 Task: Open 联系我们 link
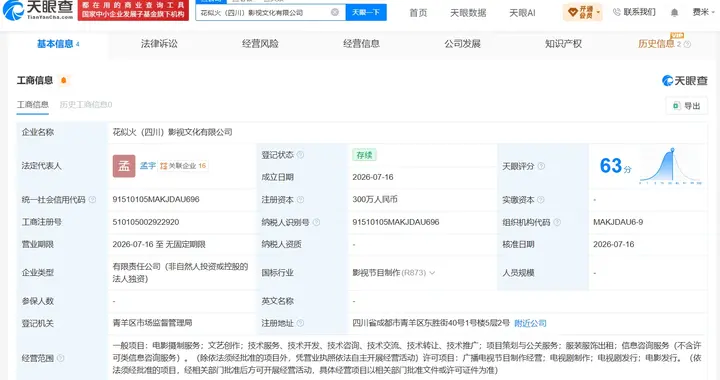click(x=634, y=12)
